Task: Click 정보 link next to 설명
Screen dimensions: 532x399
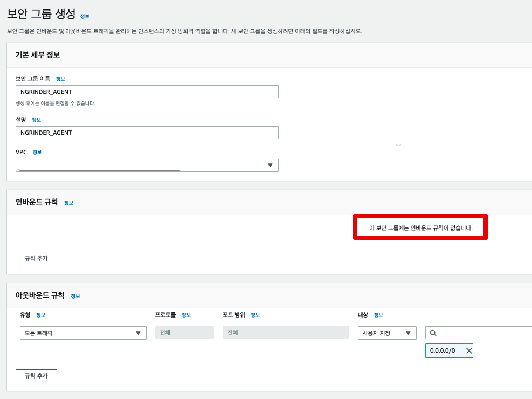Action: [x=36, y=120]
